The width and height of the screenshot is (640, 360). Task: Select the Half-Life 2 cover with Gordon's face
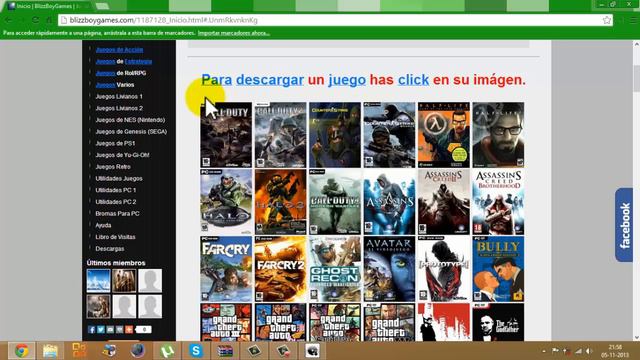click(498, 135)
